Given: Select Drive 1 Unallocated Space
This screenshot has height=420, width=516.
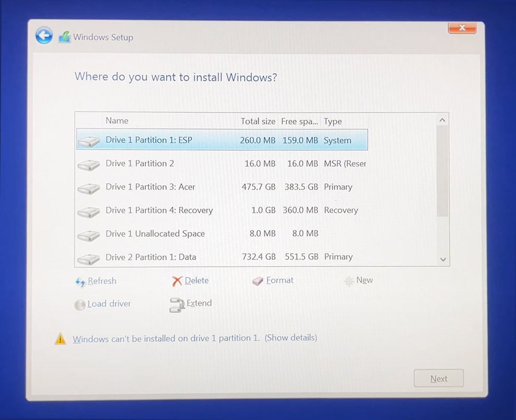Looking at the screenshot, I should pos(222,233).
